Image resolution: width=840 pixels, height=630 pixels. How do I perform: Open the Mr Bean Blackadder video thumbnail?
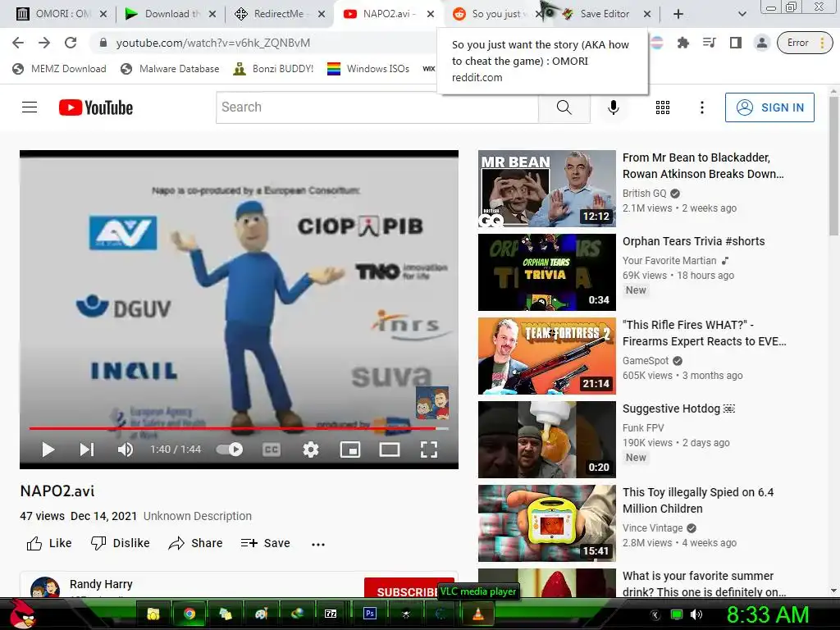click(x=547, y=189)
